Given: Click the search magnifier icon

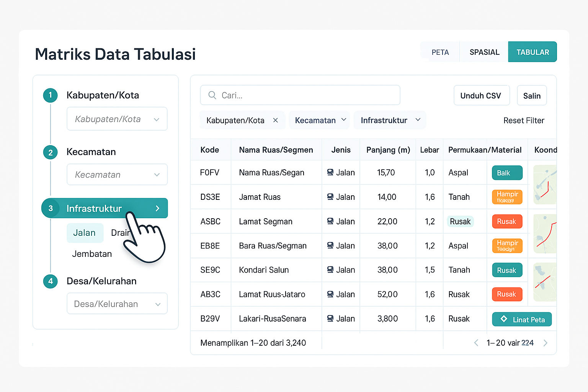Looking at the screenshot, I should pos(212,95).
